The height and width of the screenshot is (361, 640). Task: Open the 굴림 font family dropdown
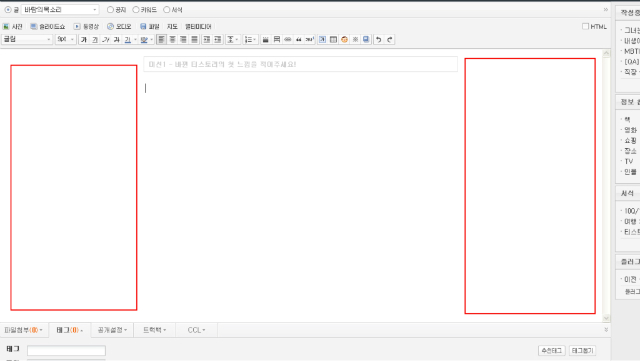27,39
